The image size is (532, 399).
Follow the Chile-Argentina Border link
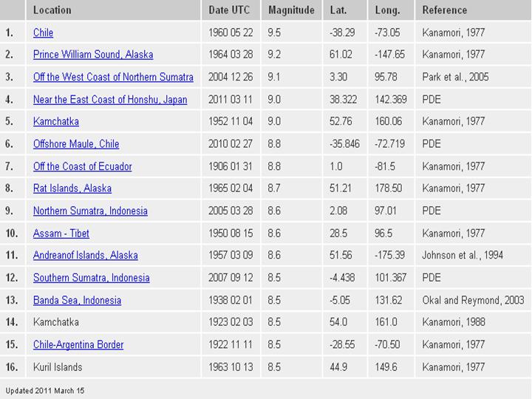click(x=78, y=344)
